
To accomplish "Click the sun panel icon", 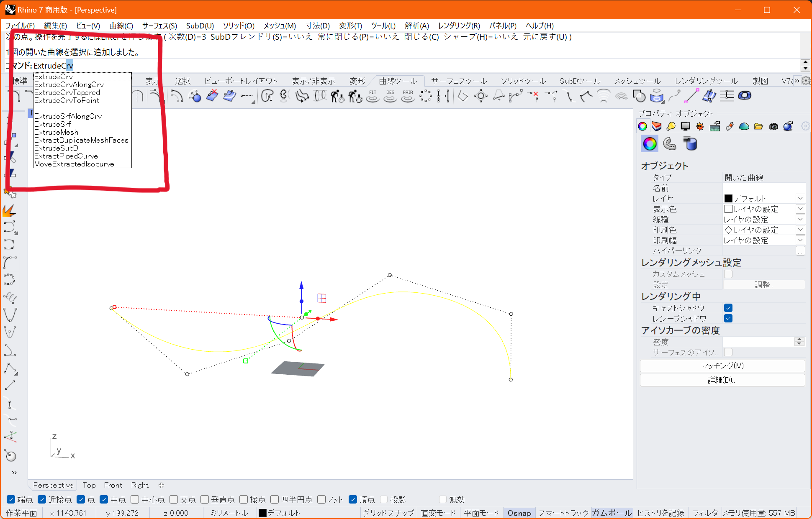I will tap(700, 126).
